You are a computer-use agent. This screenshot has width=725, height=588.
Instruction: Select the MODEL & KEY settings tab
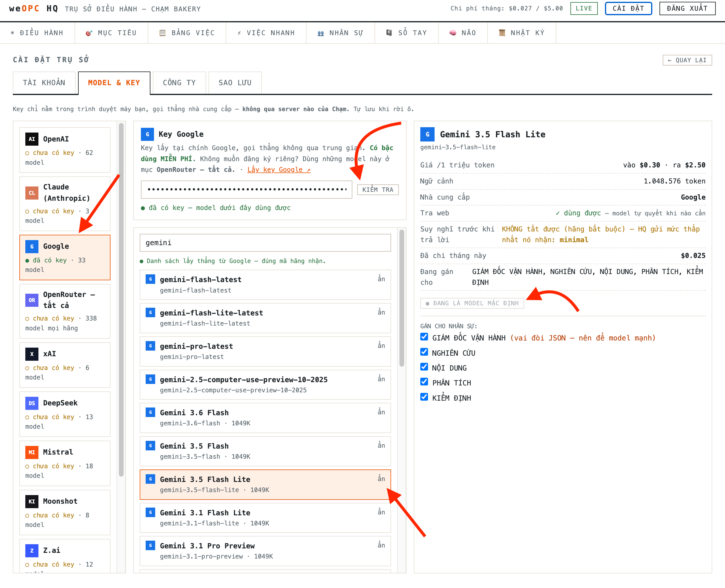point(114,83)
